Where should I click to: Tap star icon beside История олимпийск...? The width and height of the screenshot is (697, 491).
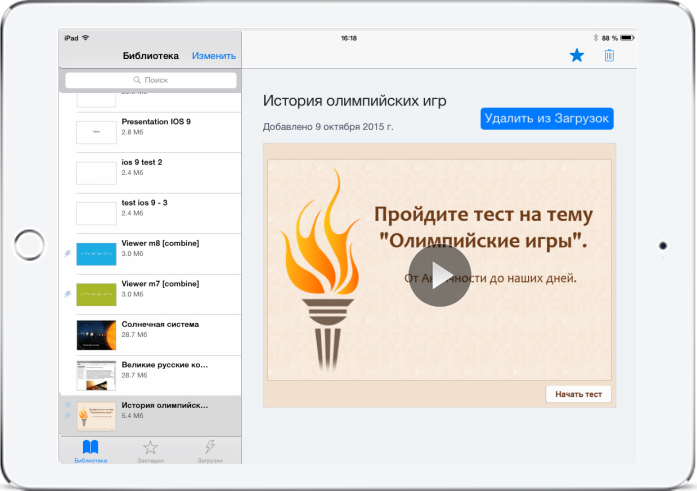[x=68, y=405]
